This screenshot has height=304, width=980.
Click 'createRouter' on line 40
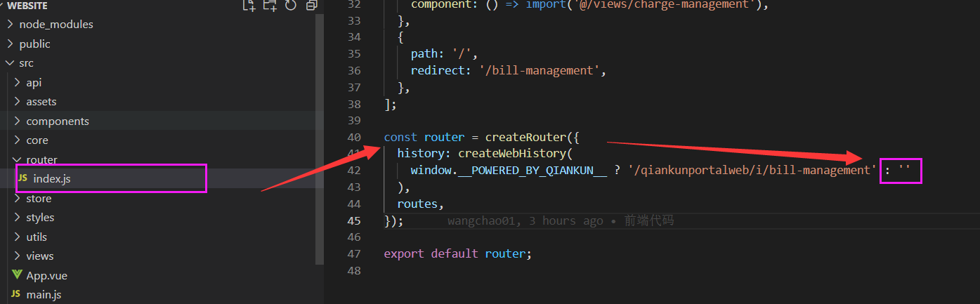[525, 137]
